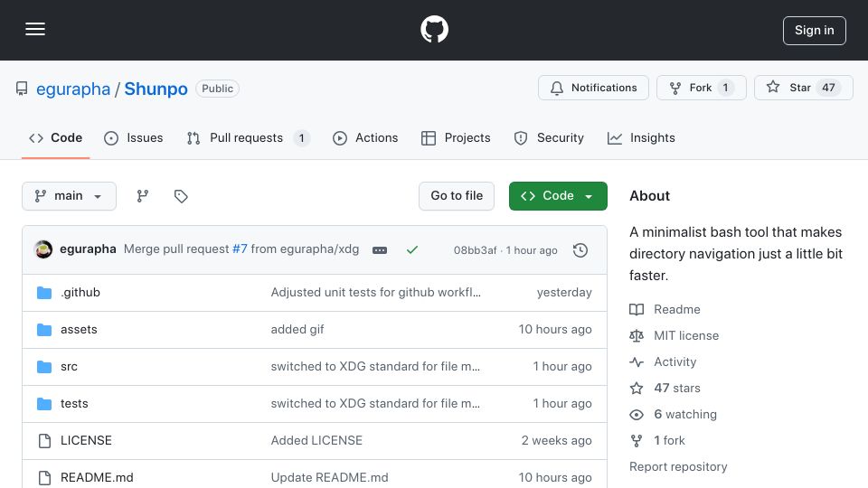The width and height of the screenshot is (868, 488).
Task: Click the .github folder icon
Action: click(44, 293)
